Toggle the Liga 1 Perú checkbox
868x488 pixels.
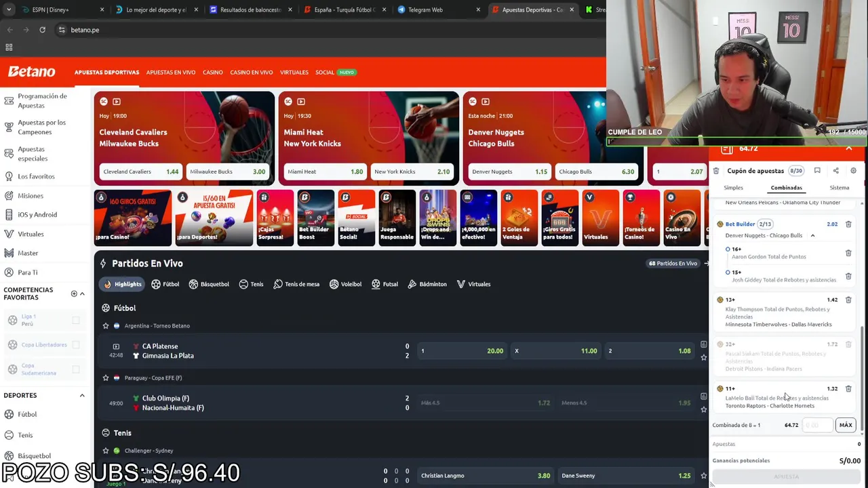tap(76, 320)
